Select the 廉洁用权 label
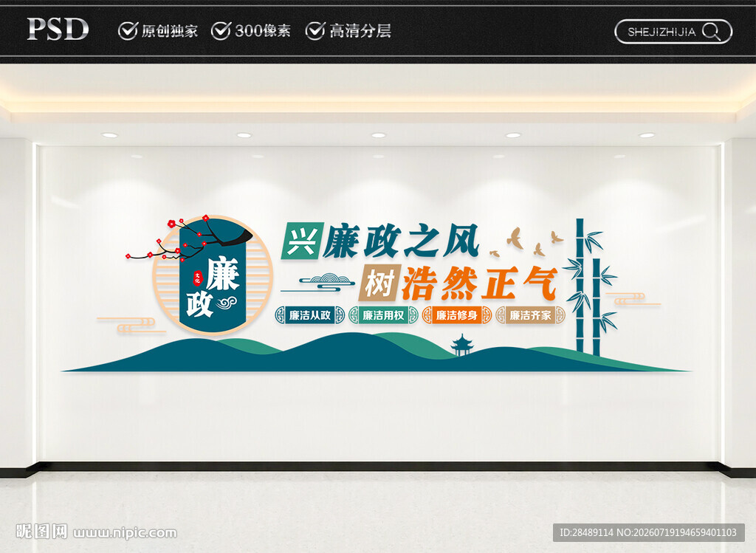 point(383,315)
